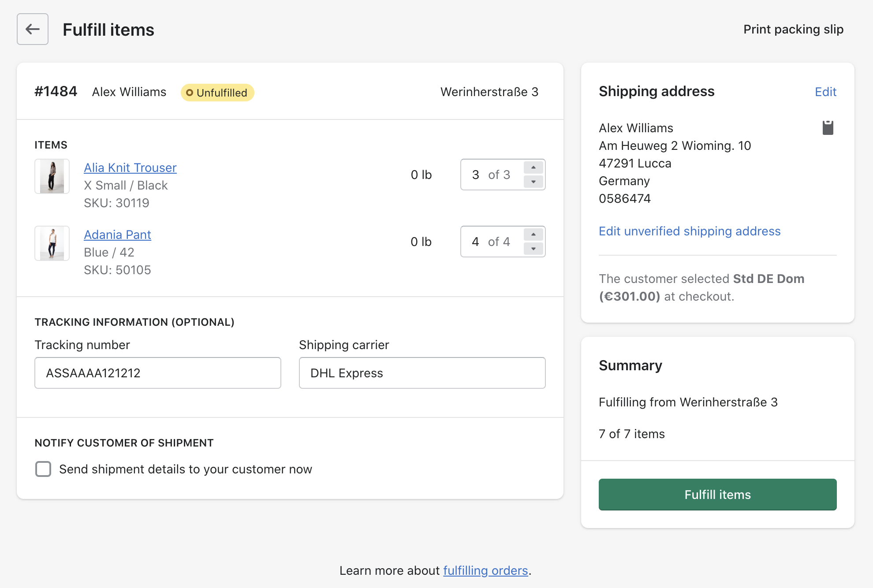The image size is (873, 588).
Task: Increase the Alia Knit Trouser quantity
Action: (533, 167)
